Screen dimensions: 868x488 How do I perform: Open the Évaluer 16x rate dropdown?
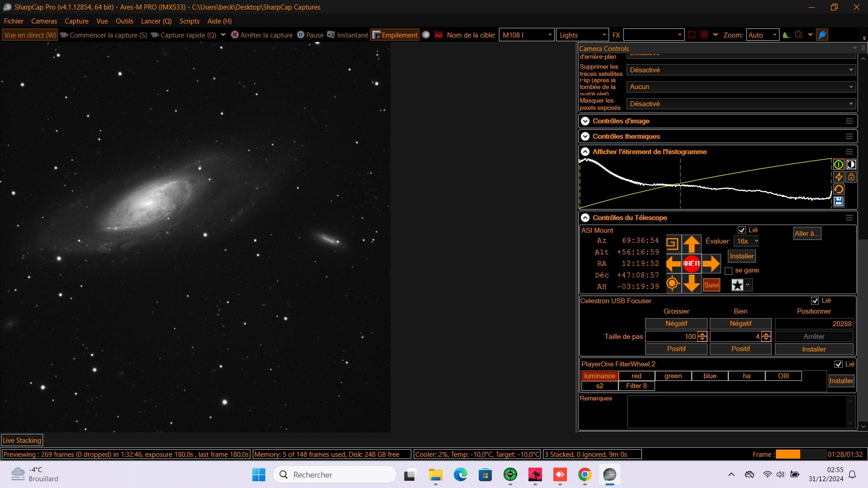pyautogui.click(x=746, y=241)
